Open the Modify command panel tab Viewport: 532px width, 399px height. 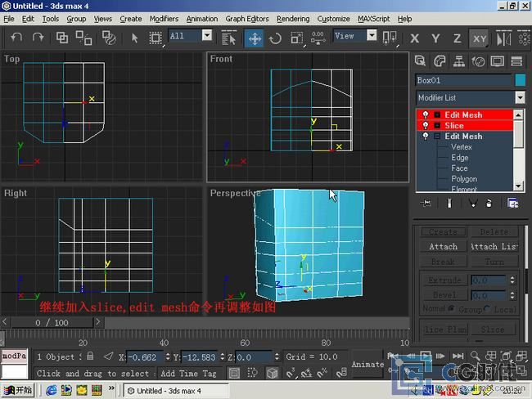click(440, 61)
